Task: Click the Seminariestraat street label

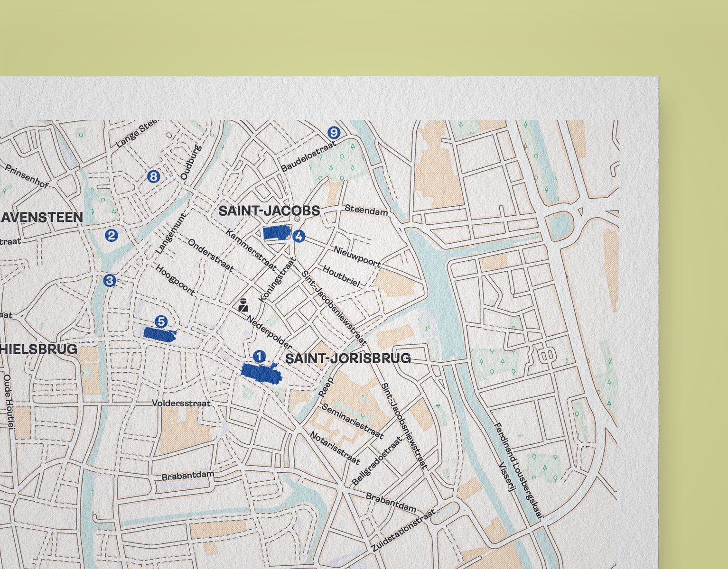Action: pyautogui.click(x=353, y=421)
